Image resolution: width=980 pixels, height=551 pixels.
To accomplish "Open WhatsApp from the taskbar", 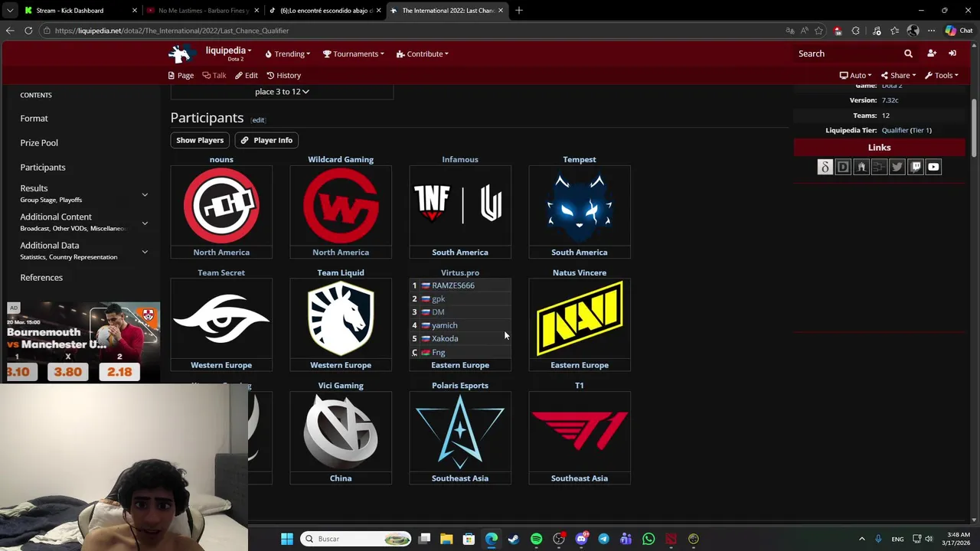I will (x=648, y=539).
